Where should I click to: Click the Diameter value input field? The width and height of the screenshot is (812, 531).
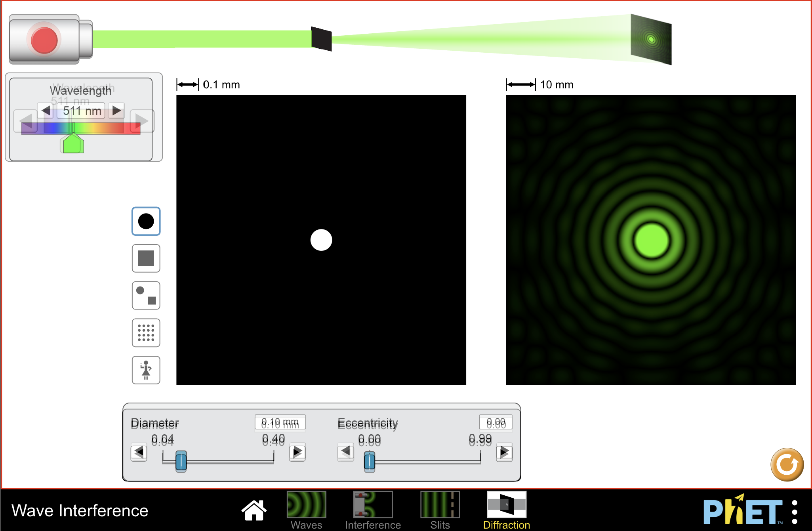tap(280, 422)
